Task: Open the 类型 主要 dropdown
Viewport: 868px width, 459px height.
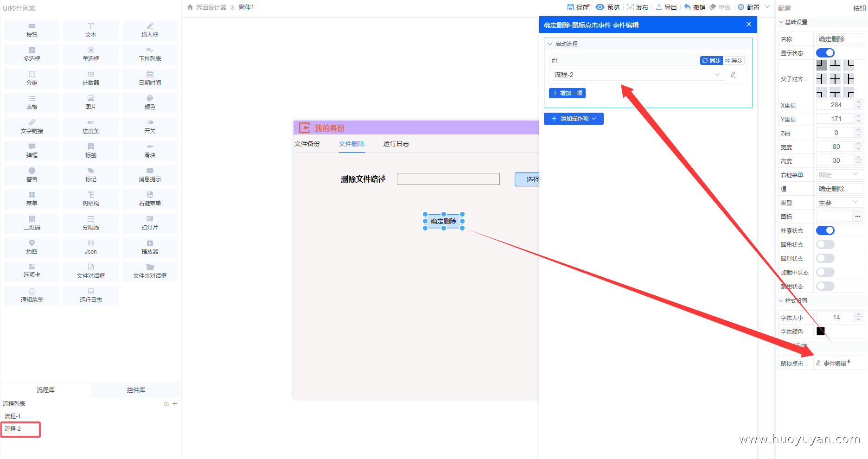Action: (839, 203)
